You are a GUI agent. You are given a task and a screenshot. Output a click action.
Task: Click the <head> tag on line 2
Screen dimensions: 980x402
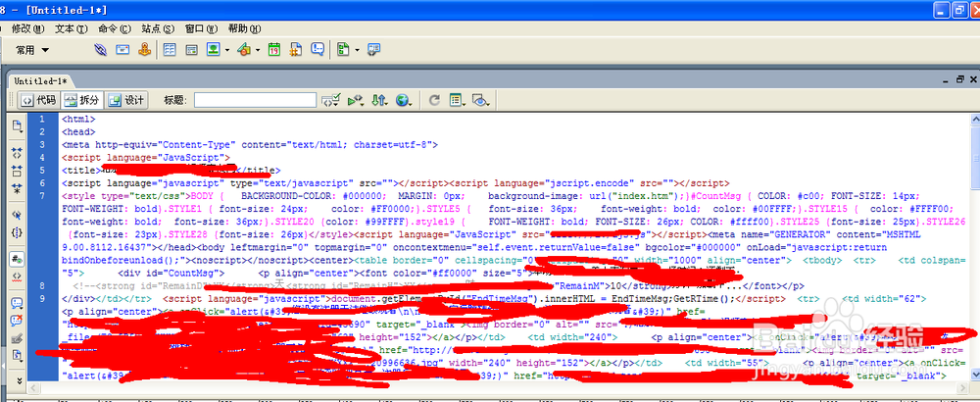(78, 132)
